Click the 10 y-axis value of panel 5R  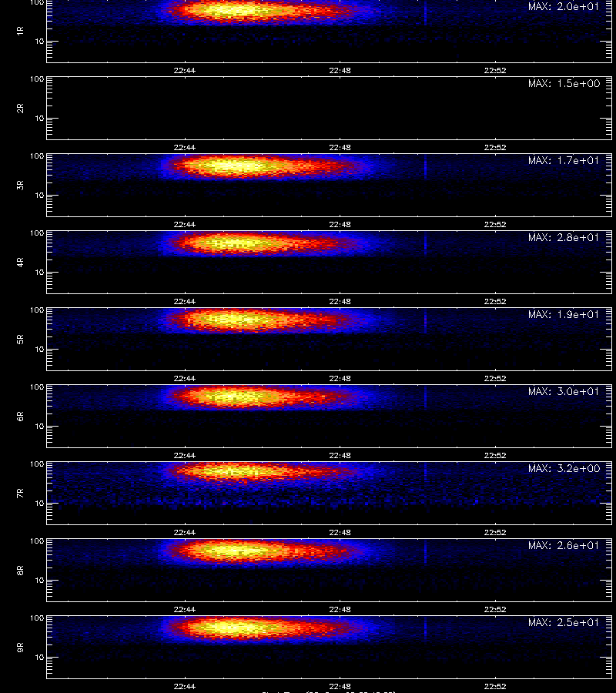pos(39,349)
